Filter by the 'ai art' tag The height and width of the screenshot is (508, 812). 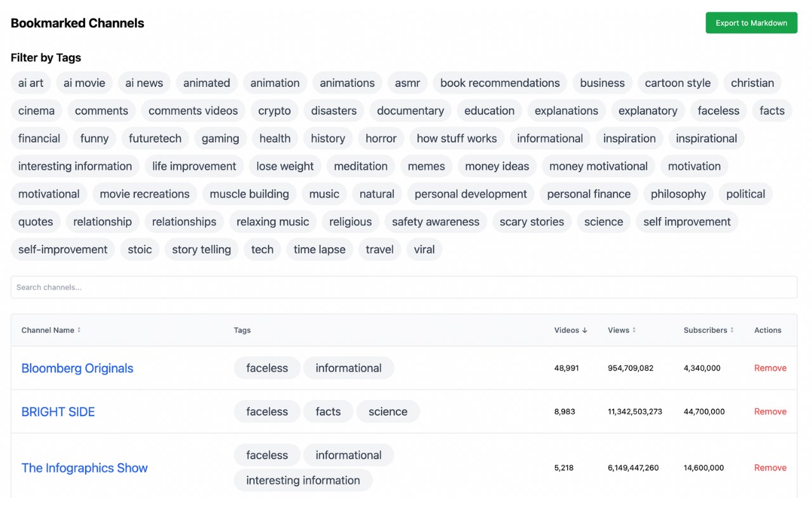pos(31,83)
